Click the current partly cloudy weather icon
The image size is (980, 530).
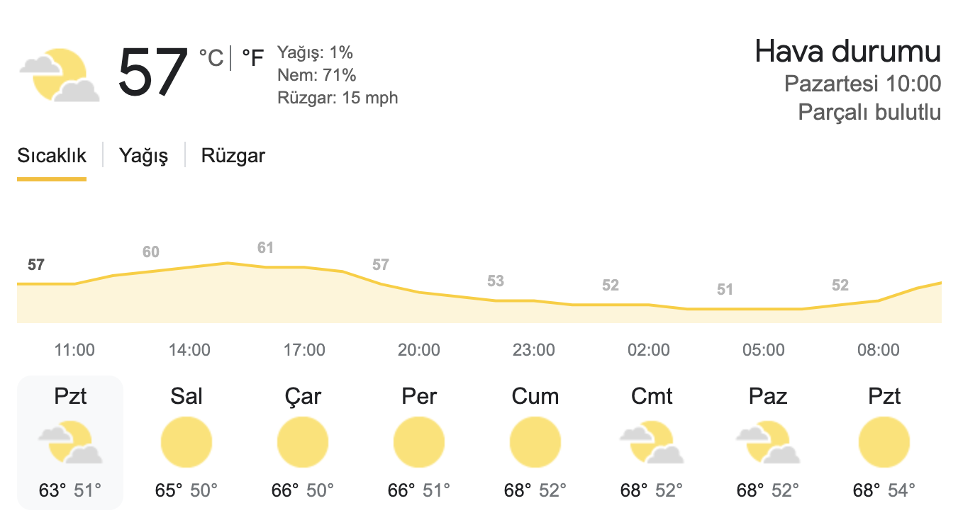60,75
